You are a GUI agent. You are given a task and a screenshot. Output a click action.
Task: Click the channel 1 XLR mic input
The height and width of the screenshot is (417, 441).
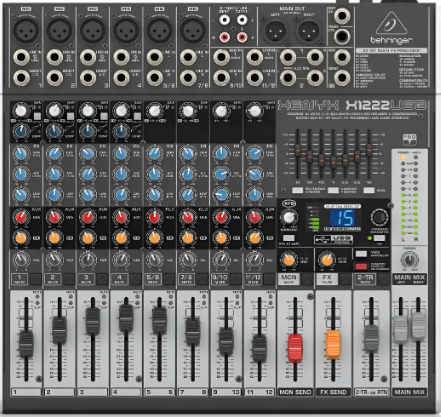tap(26, 31)
